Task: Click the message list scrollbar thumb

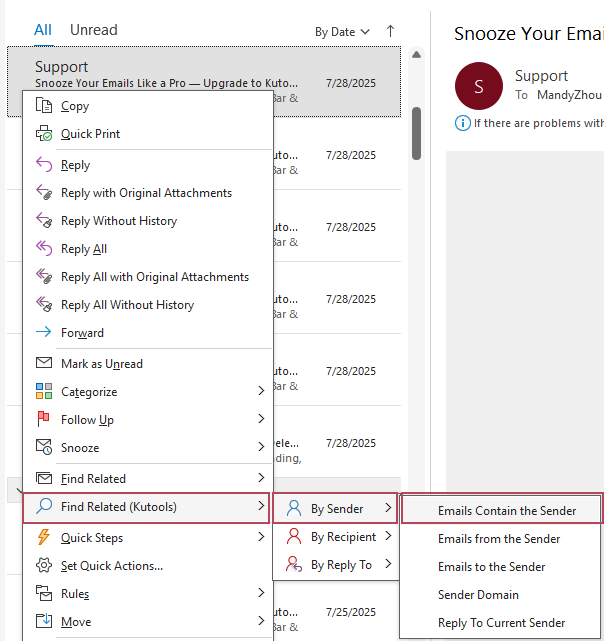Action: tap(416, 133)
